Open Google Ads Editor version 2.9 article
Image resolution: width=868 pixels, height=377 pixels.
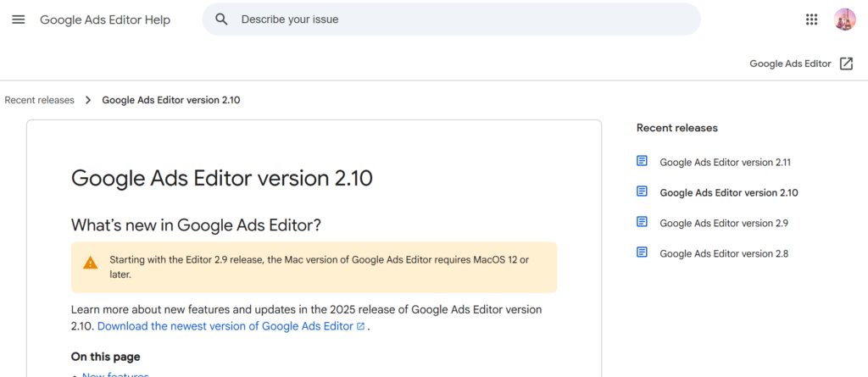[x=724, y=223]
